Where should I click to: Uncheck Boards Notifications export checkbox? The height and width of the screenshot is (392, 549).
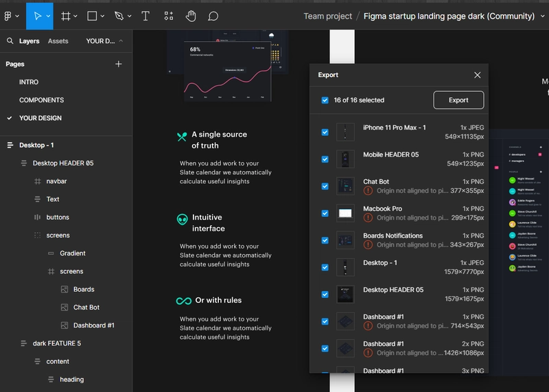click(x=325, y=240)
